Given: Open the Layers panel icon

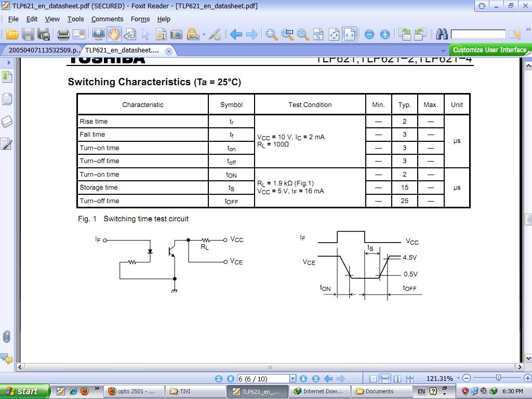Looking at the screenshot, I should (7, 122).
